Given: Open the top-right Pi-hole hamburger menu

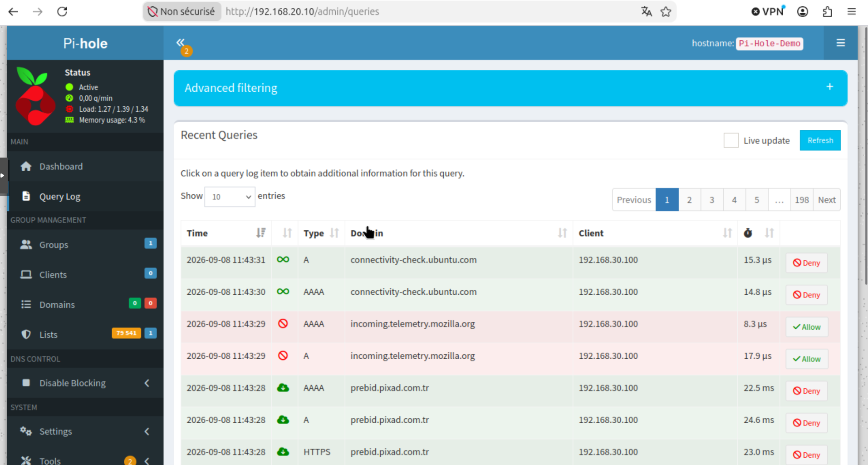Looking at the screenshot, I should pos(840,43).
